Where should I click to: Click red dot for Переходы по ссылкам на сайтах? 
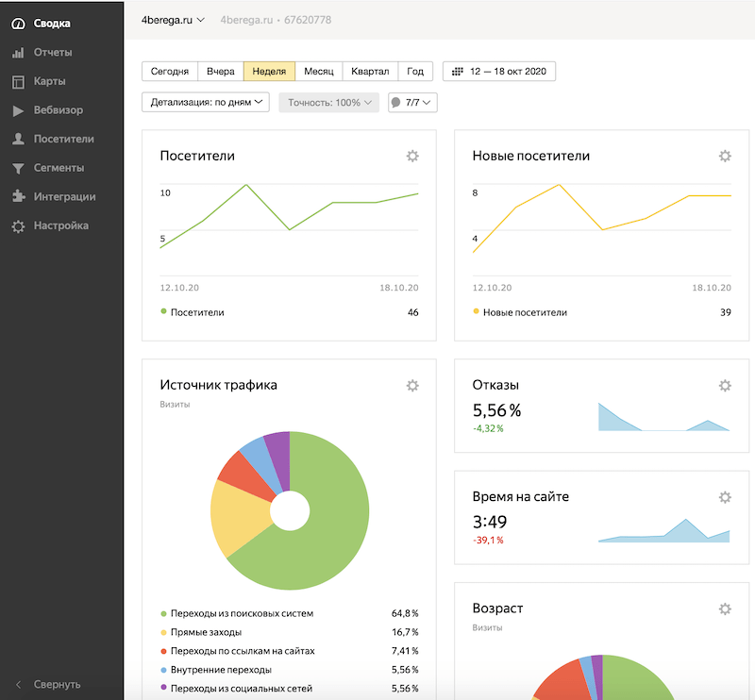click(x=163, y=651)
